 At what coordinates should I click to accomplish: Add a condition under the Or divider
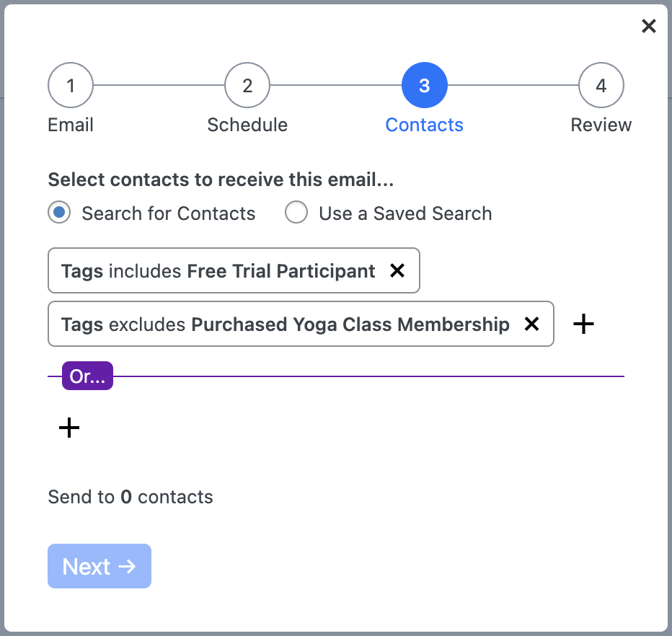(x=69, y=428)
